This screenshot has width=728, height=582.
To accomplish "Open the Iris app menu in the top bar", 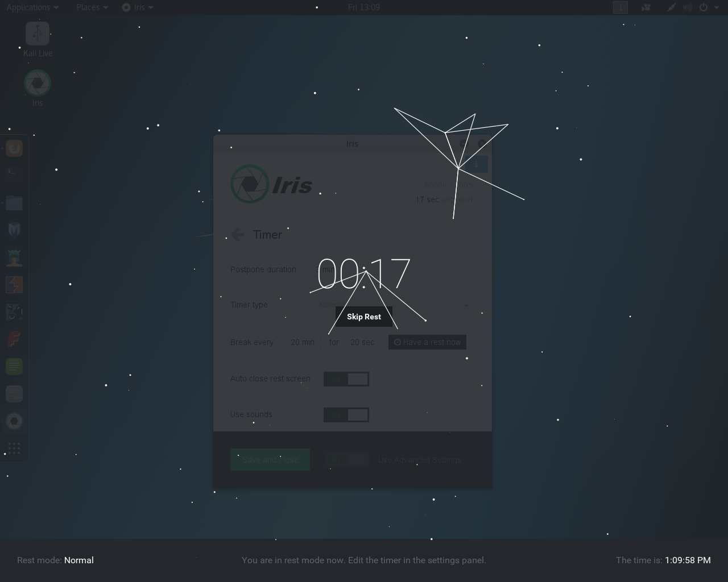I will pos(138,7).
